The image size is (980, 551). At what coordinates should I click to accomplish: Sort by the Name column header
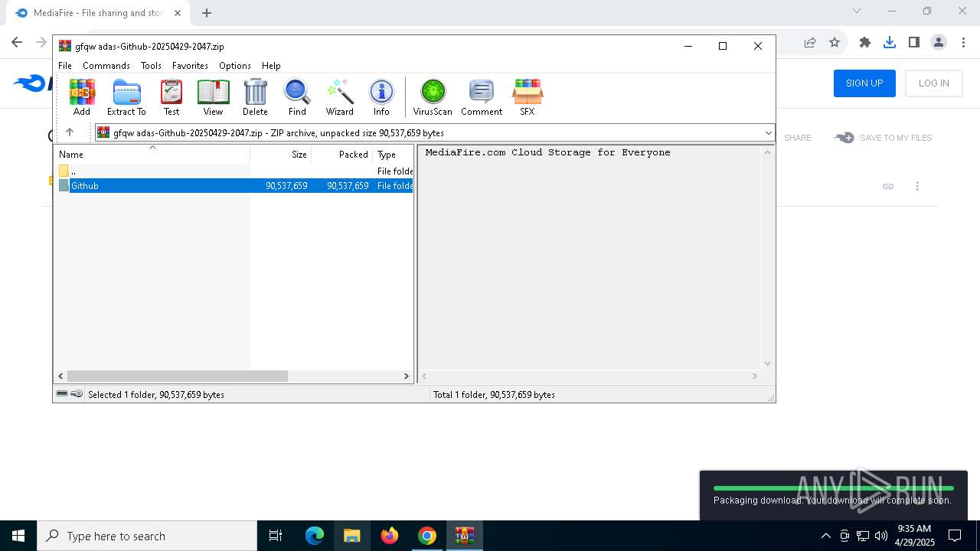(153, 155)
